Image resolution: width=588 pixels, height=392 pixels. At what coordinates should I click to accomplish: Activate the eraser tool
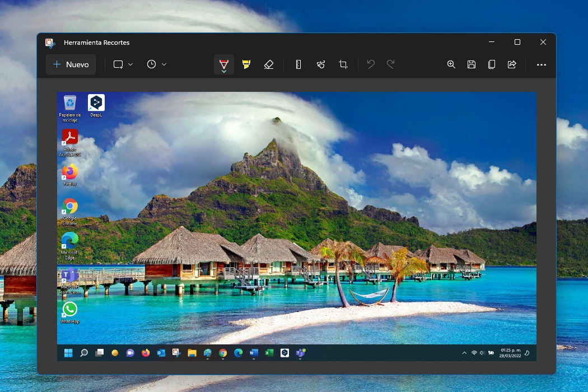(269, 64)
